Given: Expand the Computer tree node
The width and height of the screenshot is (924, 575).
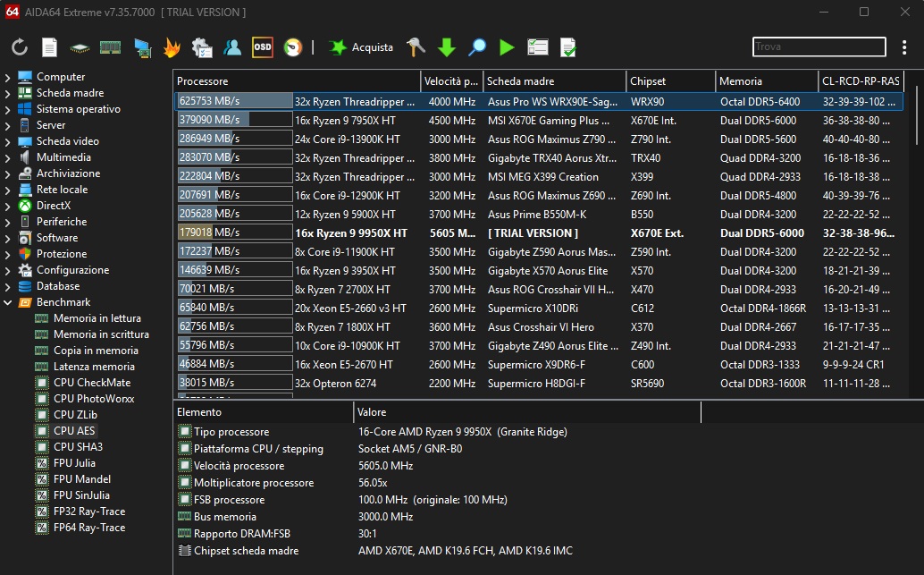Looking at the screenshot, I should (8, 77).
